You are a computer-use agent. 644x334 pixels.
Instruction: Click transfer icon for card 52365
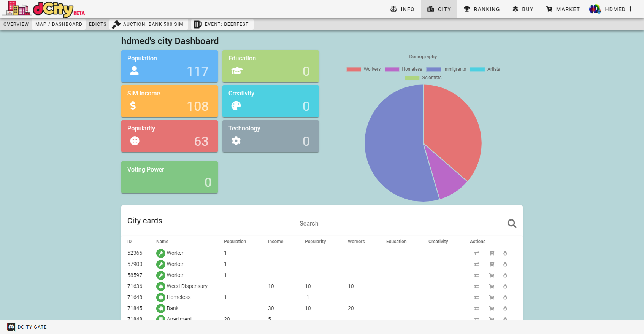[x=477, y=253]
